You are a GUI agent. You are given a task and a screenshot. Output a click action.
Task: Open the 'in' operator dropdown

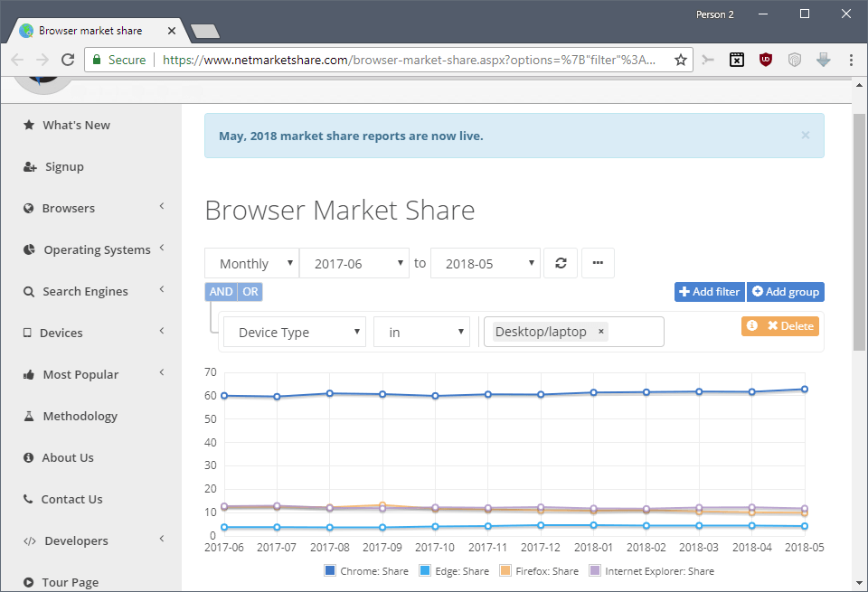click(422, 332)
